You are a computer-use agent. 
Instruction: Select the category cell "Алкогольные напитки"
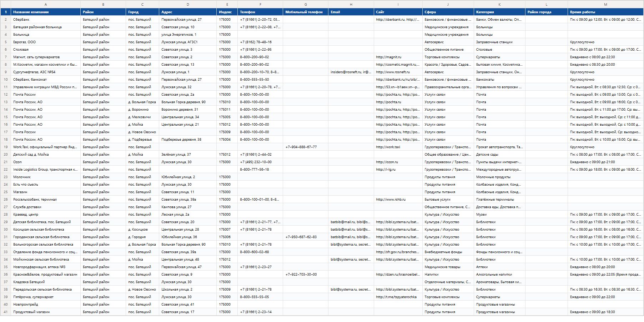499,275
